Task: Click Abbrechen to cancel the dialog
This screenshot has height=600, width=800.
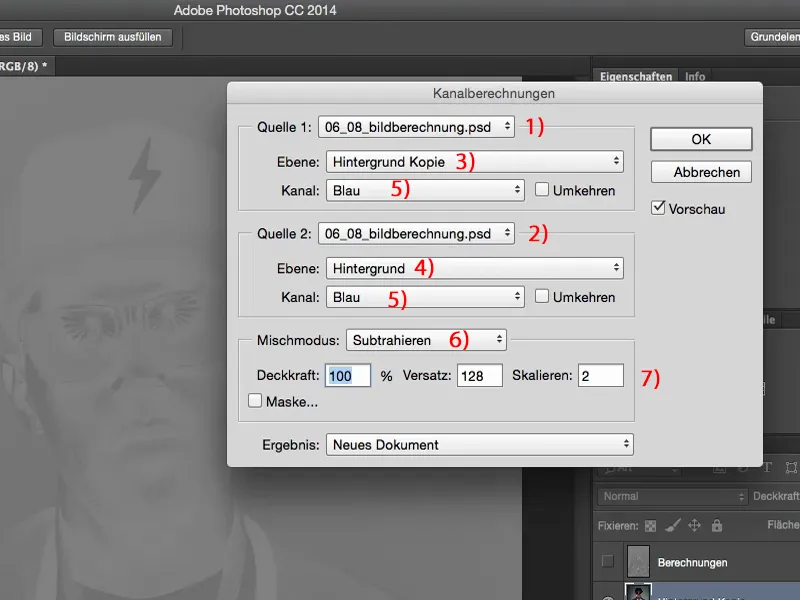Action: pyautogui.click(x=701, y=172)
